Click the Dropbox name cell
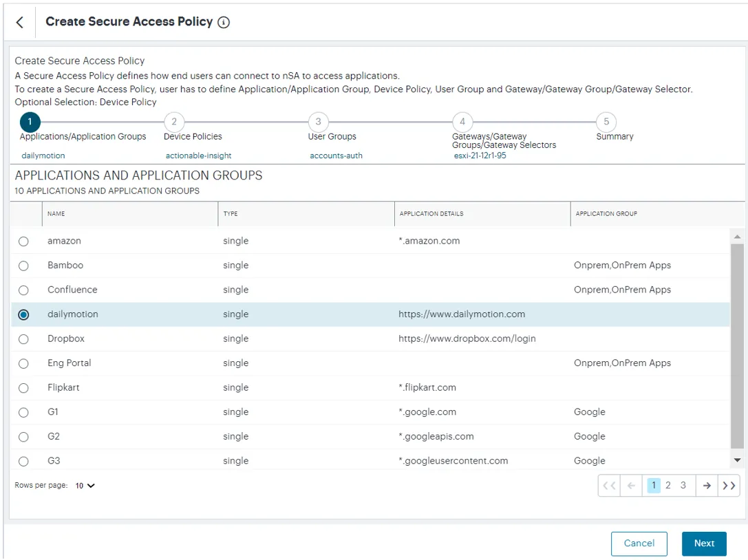The height and width of the screenshot is (560, 748). pos(66,338)
